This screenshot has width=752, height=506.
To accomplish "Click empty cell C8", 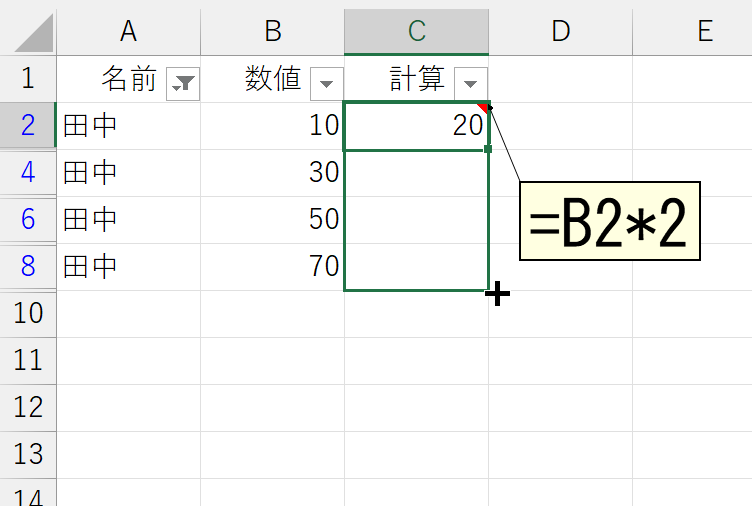I will (416, 267).
